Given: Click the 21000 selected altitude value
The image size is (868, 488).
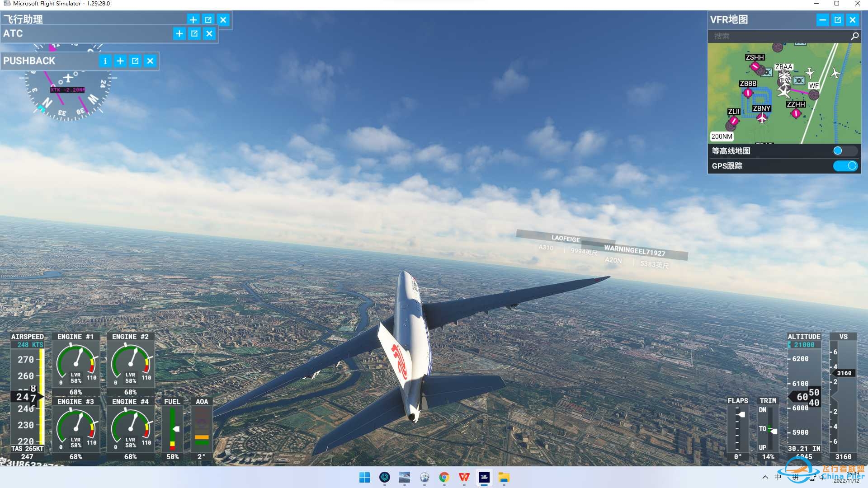Looking at the screenshot, I should tap(804, 345).
